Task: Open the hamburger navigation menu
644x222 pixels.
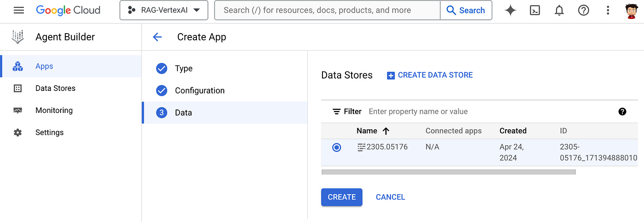Action: 19,10
